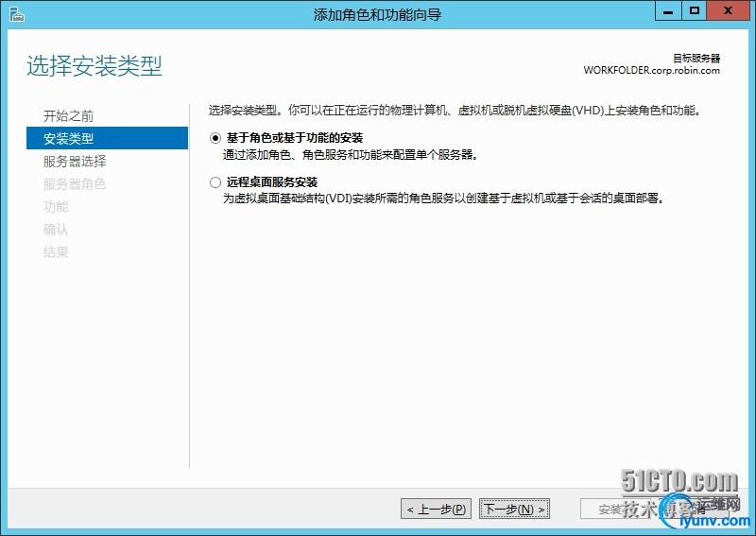Image resolution: width=756 pixels, height=536 pixels.
Task: Open 安装类型 step in sidebar
Action: click(107, 138)
